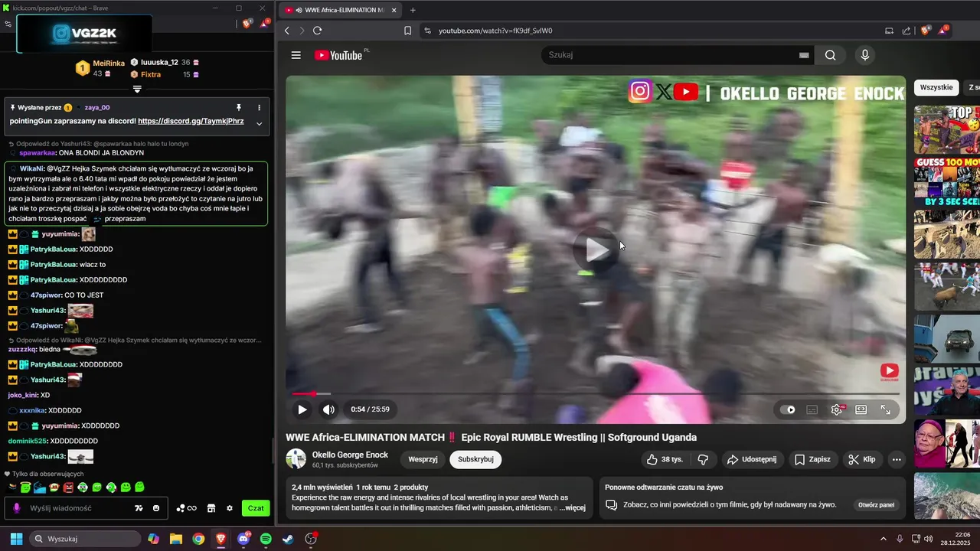Image resolution: width=980 pixels, height=551 pixels.
Task: Open the Windows Start menu
Action: (x=16, y=539)
